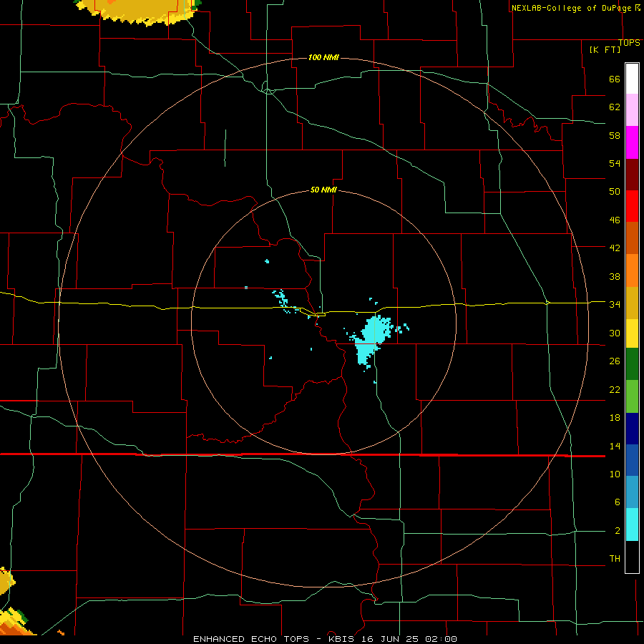Click the 50 legend value
This screenshot has width=644, height=644.
[x=615, y=192]
